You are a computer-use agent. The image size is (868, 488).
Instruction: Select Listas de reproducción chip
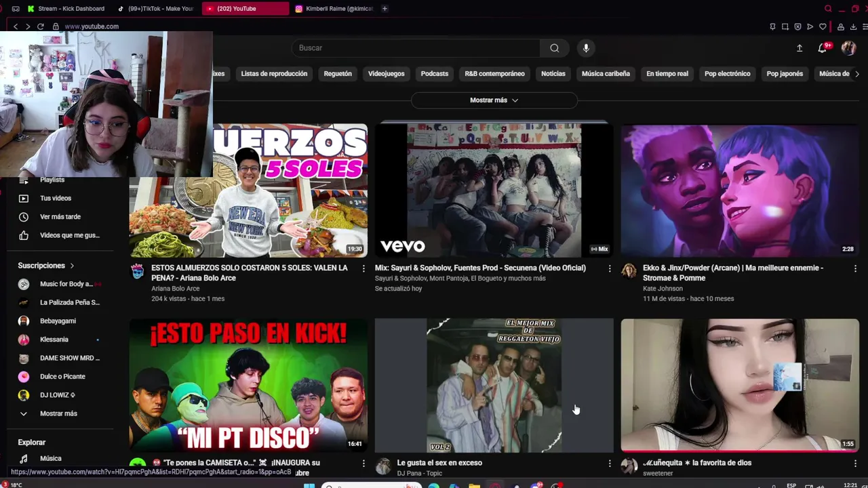274,74
